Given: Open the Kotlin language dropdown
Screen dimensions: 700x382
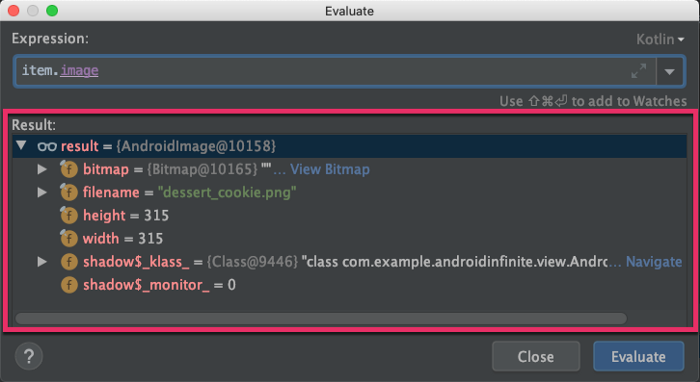Looking at the screenshot, I should coord(660,39).
